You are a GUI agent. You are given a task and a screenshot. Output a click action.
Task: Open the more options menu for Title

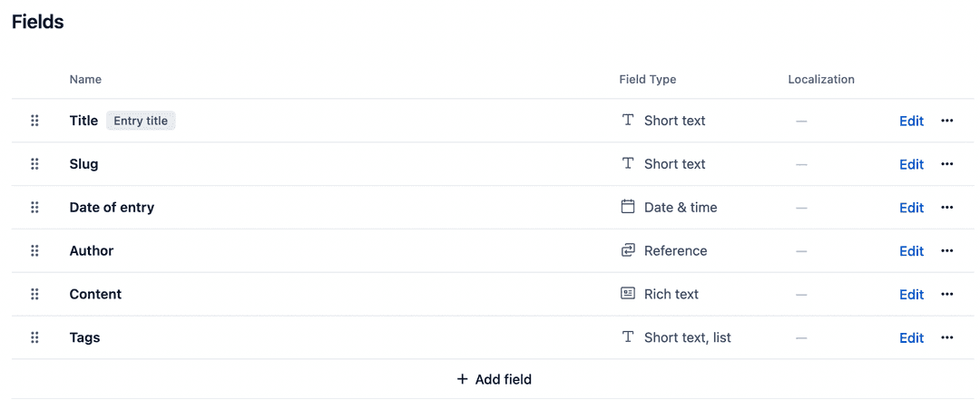[947, 121]
